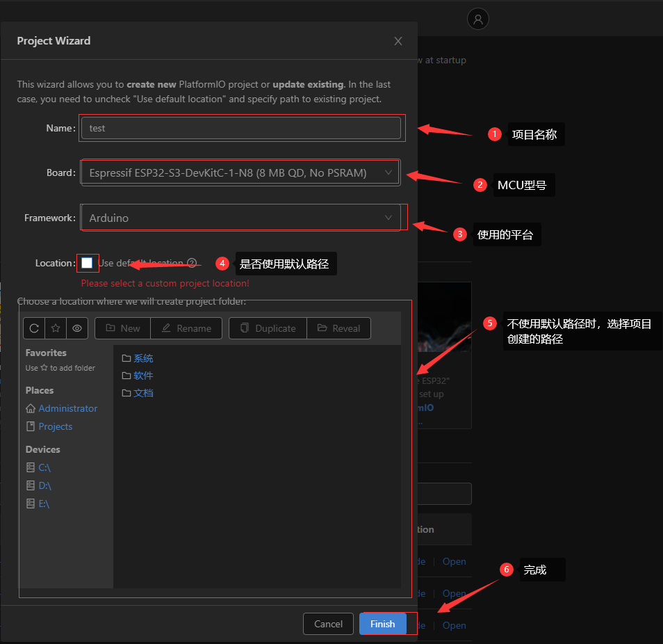Click the Rename button

coord(186,328)
